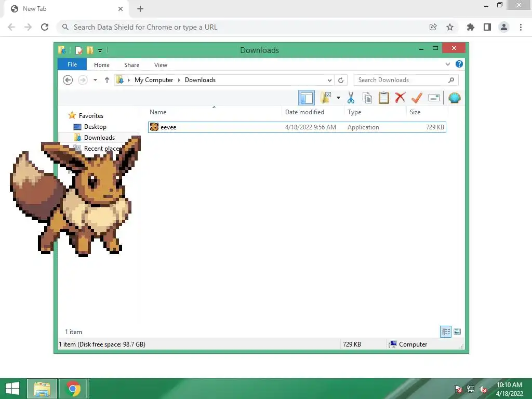Switch to the Share ribbon tab
532x399 pixels.
point(131,65)
